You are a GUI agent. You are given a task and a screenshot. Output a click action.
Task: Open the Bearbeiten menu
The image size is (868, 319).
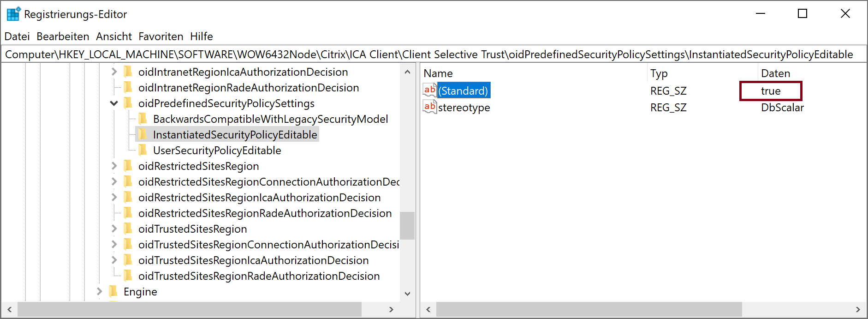tap(63, 36)
